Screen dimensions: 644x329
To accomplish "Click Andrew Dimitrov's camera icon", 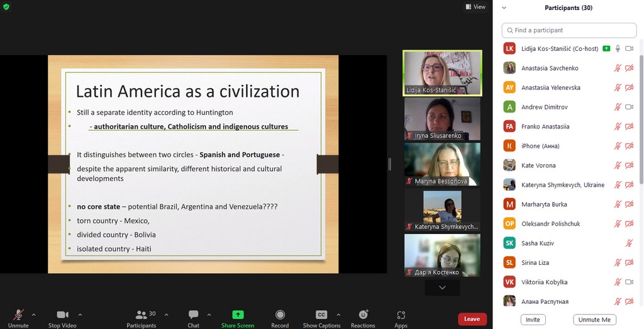I will point(629,107).
